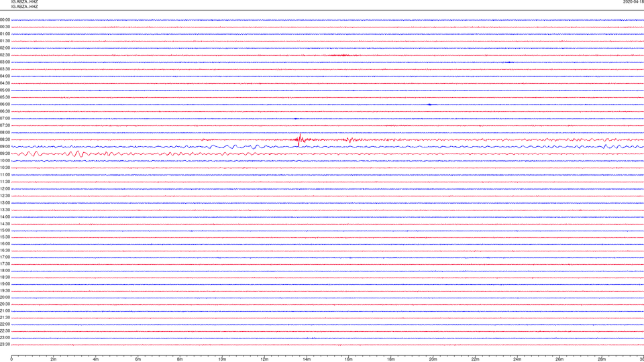
Task: Click the 16:00 trace time label
Action: 5,244
